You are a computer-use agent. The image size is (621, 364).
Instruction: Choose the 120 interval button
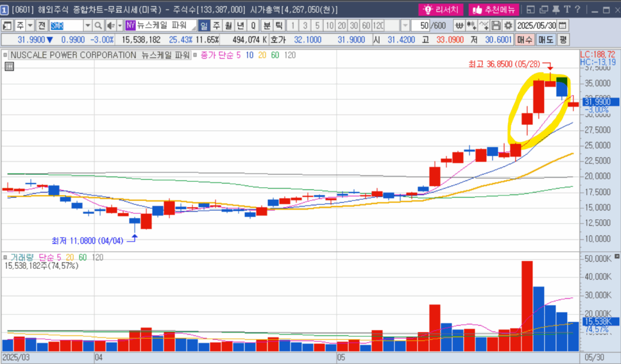(378, 25)
